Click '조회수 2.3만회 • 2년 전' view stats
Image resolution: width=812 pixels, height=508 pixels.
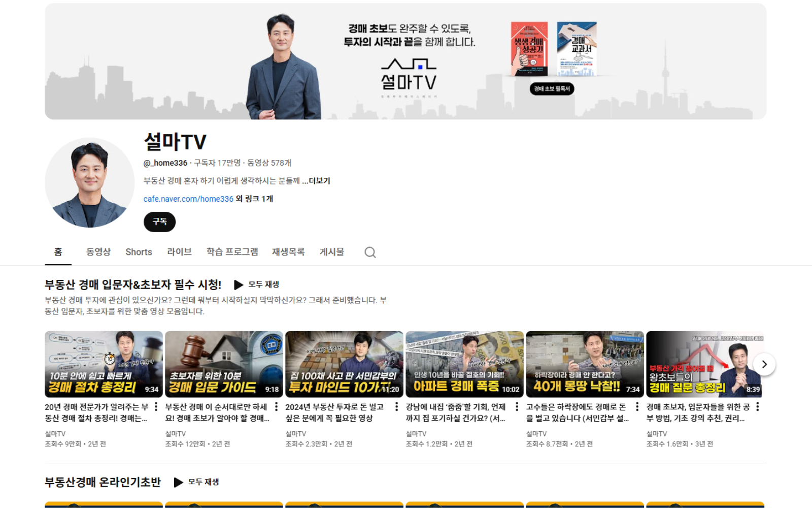click(319, 444)
